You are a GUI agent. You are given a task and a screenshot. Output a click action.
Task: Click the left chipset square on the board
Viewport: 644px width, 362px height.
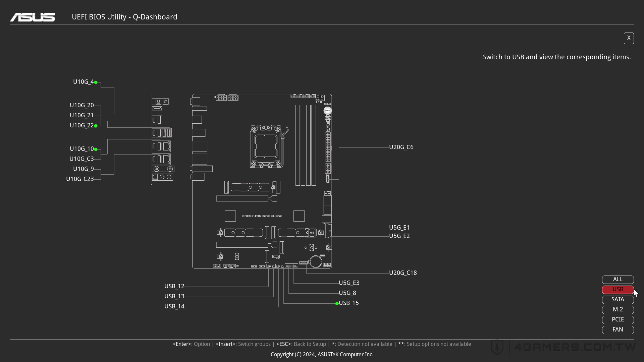(x=230, y=216)
